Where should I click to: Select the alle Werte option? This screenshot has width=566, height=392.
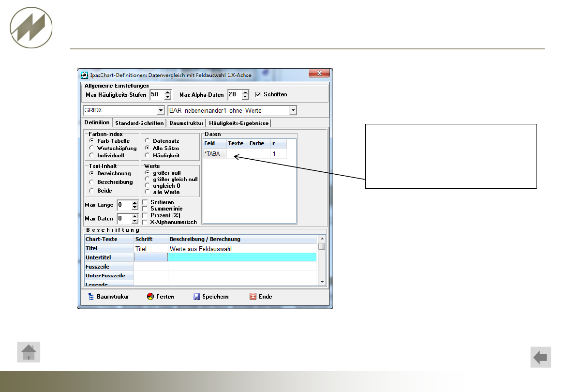click(x=147, y=192)
